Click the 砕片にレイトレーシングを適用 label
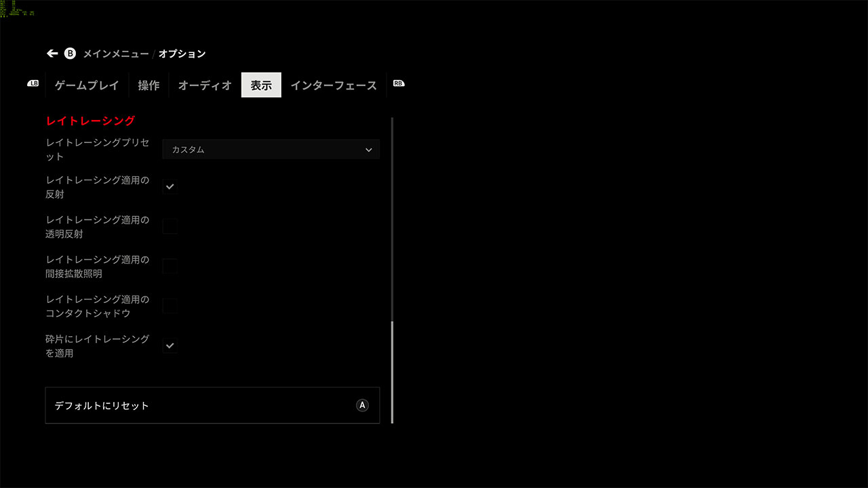This screenshot has width=868, height=488. tap(98, 346)
